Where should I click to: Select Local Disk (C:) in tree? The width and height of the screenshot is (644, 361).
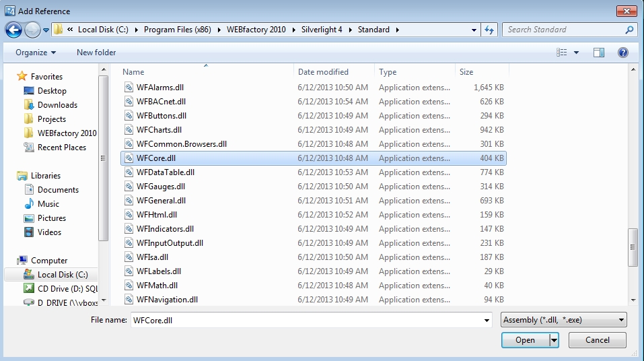63,275
